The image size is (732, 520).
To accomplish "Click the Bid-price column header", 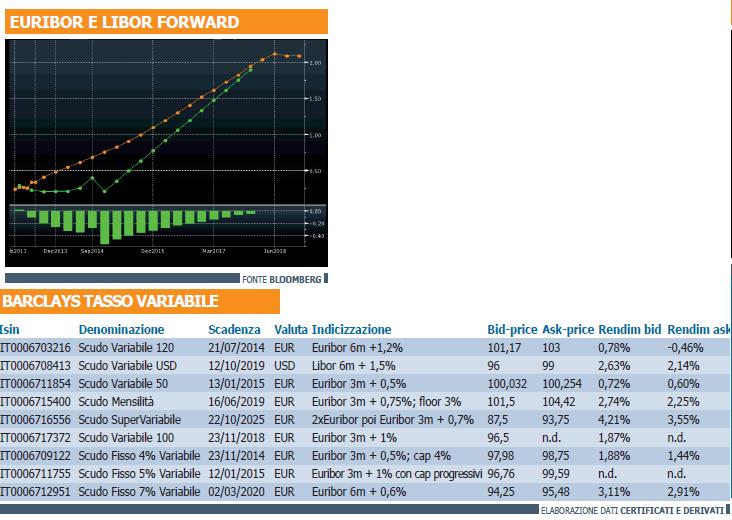I will (x=513, y=330).
